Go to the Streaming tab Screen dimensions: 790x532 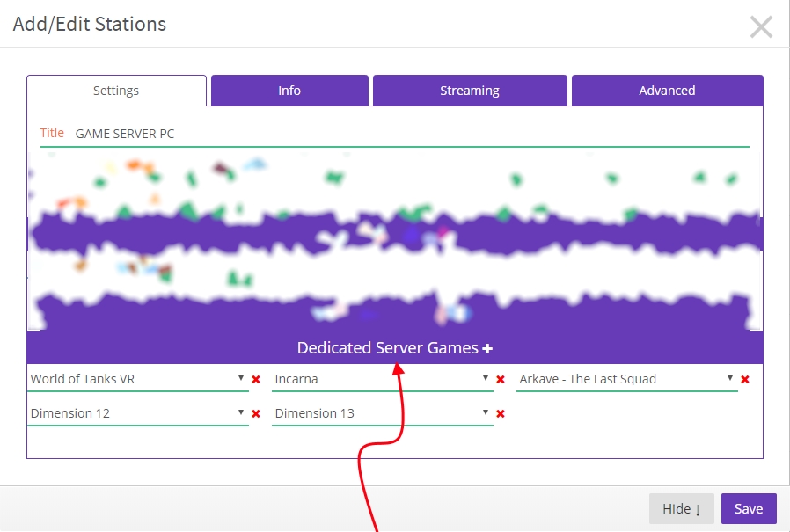point(470,91)
